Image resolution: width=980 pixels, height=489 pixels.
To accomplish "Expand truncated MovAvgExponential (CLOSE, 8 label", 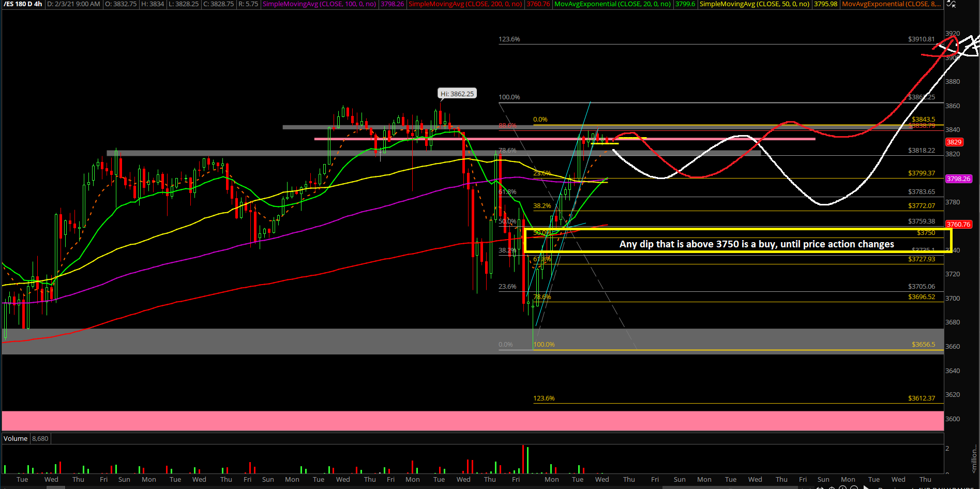I will [x=891, y=4].
